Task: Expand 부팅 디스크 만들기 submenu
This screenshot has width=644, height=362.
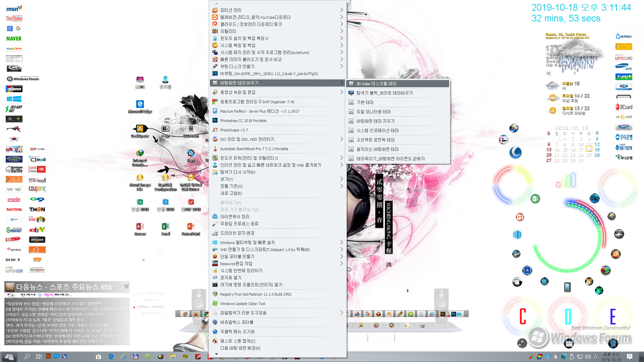Action: 278,66
